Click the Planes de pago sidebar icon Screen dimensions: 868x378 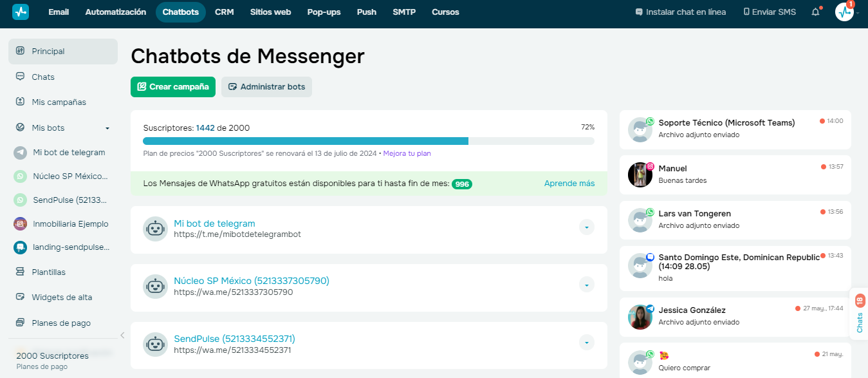(x=20, y=323)
